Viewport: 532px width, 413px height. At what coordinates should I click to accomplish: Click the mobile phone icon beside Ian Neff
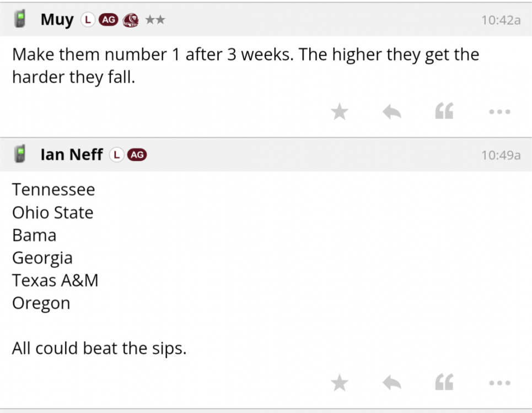click(21, 155)
